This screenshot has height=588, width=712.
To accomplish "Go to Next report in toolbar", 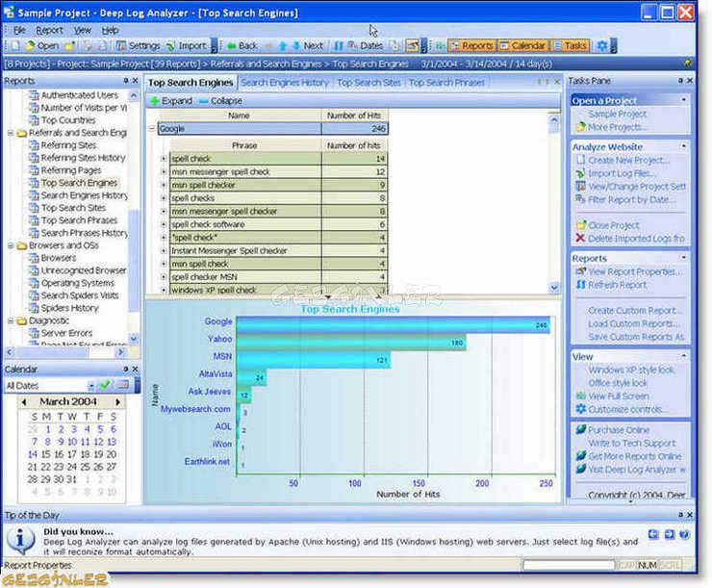I will (308, 46).
